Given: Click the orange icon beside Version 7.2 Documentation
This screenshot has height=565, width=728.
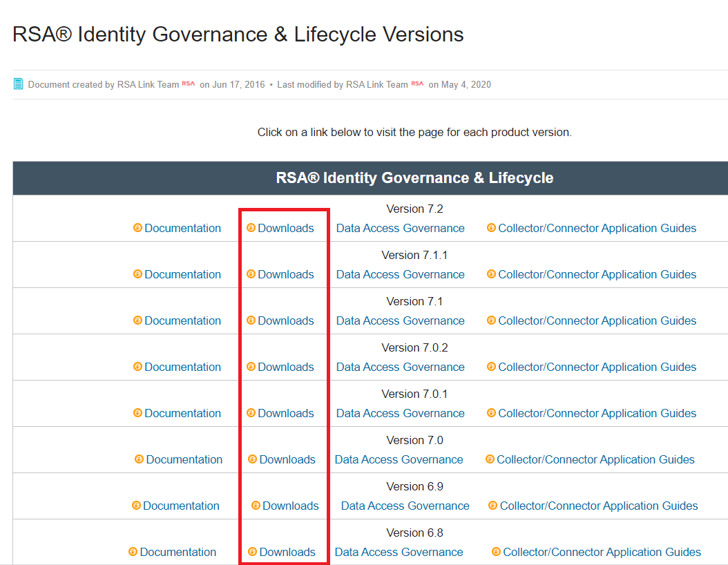Looking at the screenshot, I should tap(137, 228).
